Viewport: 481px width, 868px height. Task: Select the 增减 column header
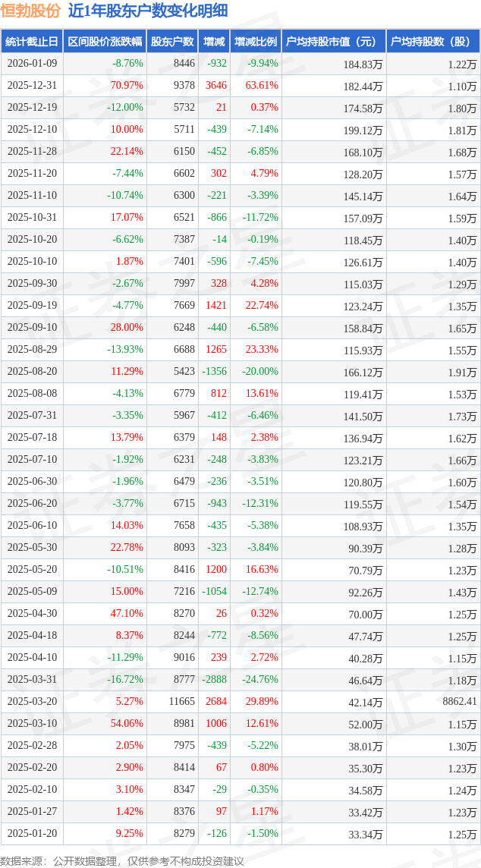click(x=215, y=42)
